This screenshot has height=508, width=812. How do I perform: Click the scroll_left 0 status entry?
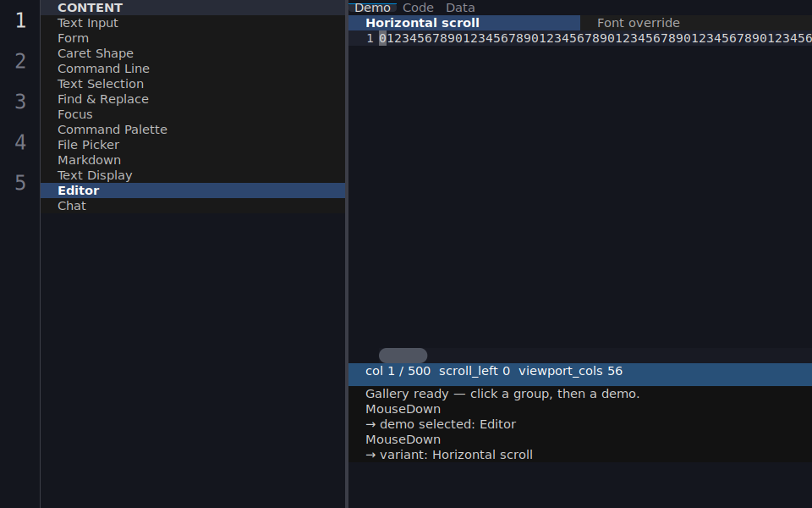click(x=475, y=371)
